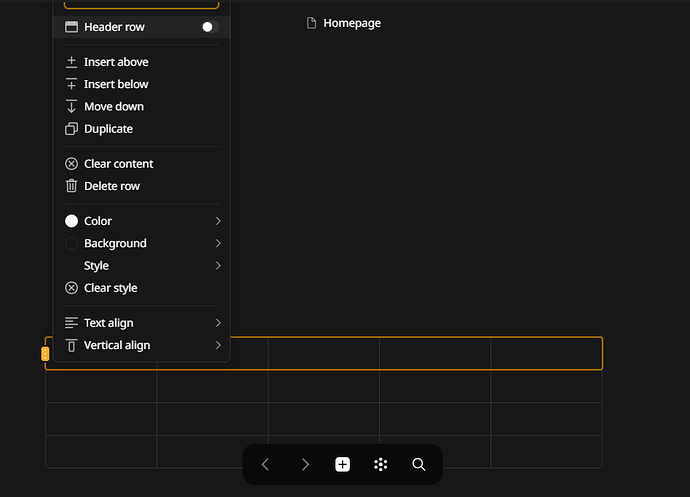Viewport: 690px width, 497px height.
Task: Expand the Background submenu chevron
Action: click(218, 243)
